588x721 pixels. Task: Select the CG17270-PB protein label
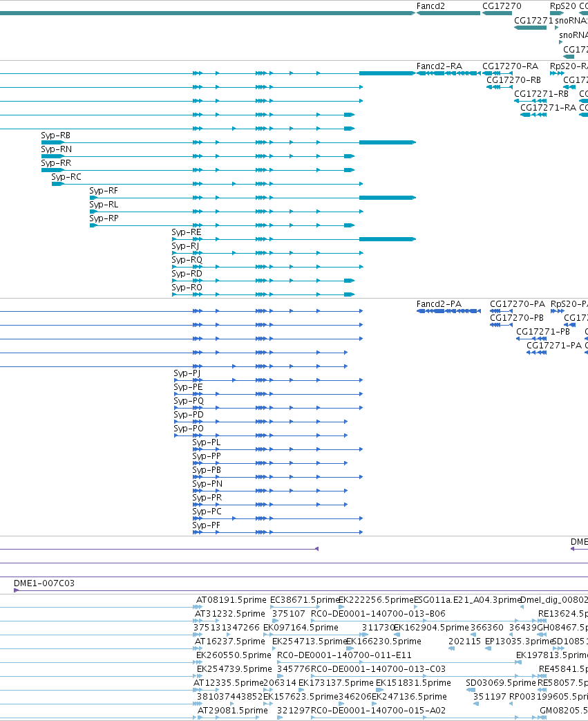517,318
